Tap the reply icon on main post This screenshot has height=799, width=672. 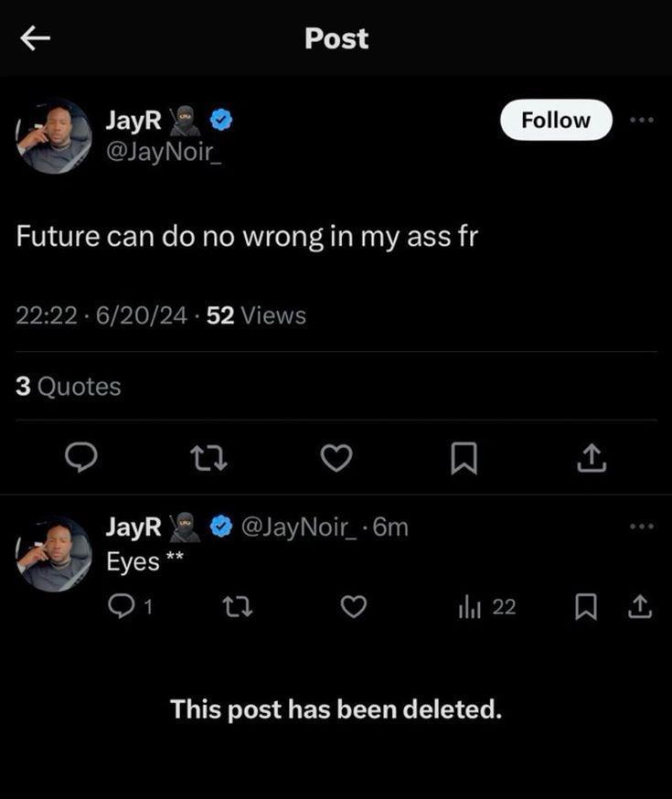click(81, 457)
